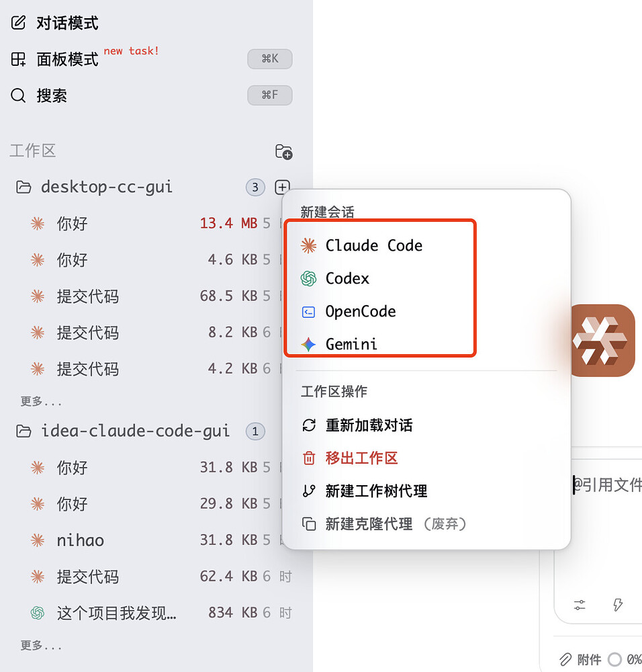Click the OpenCode terminal icon

pyautogui.click(x=308, y=312)
